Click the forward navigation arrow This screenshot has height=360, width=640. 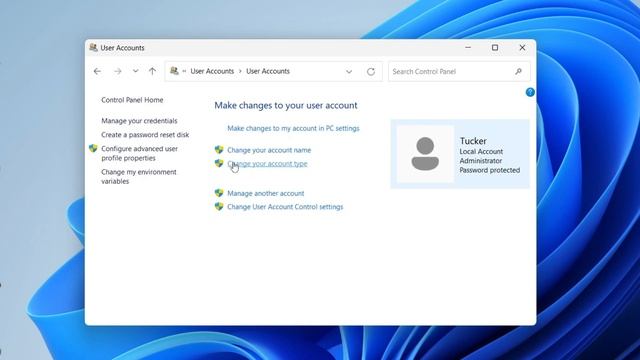click(x=118, y=71)
